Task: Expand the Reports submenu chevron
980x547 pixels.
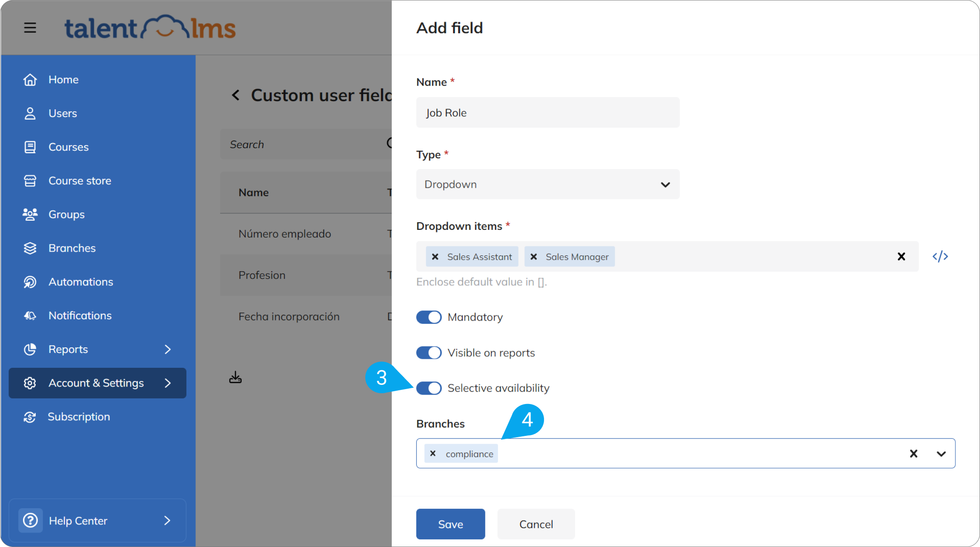Action: click(168, 349)
